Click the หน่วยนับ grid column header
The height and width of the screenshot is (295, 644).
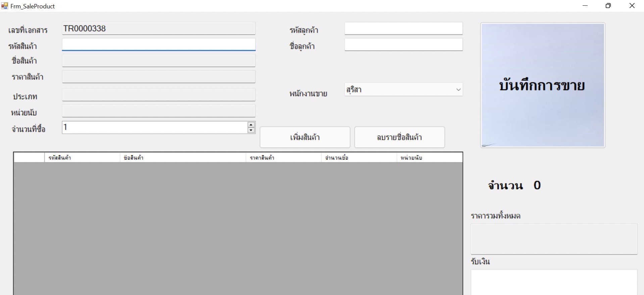[429, 158]
